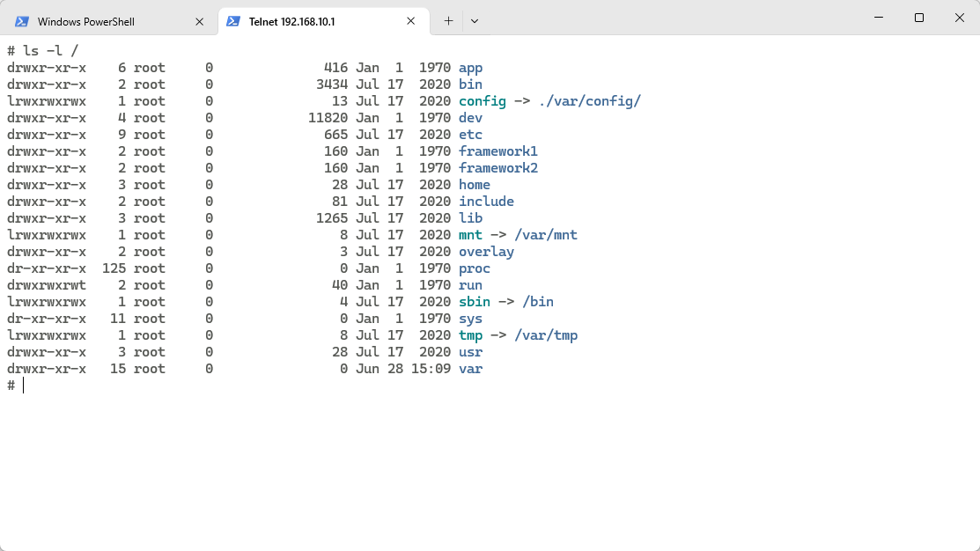Close the Windows PowerShell tab
980x551 pixels.
coord(199,21)
